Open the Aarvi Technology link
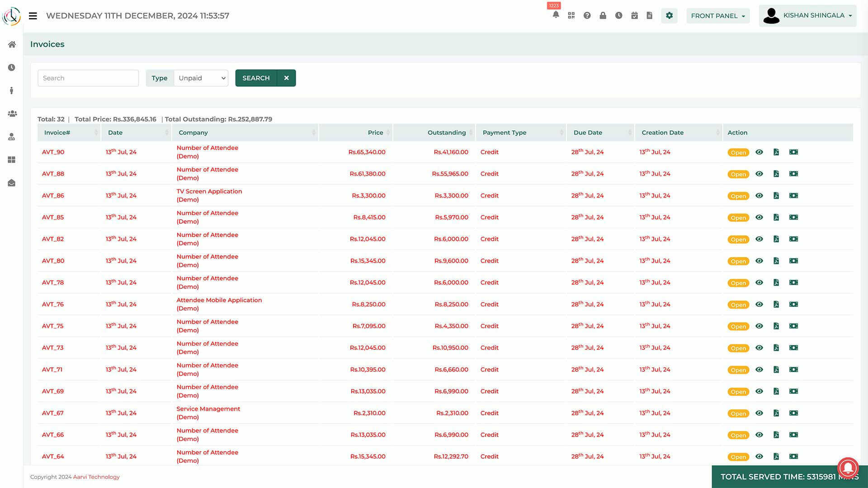868x488 pixels. click(96, 477)
